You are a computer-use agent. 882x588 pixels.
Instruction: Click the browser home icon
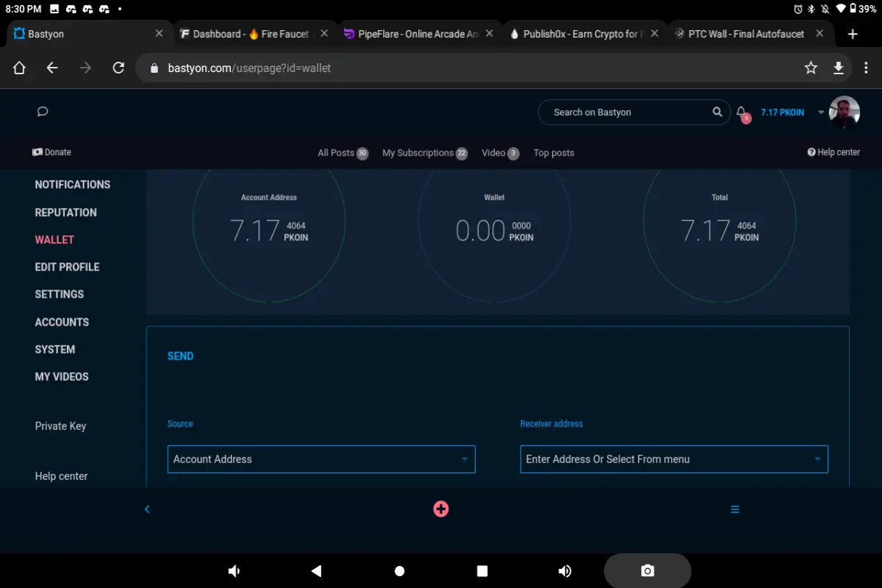20,68
